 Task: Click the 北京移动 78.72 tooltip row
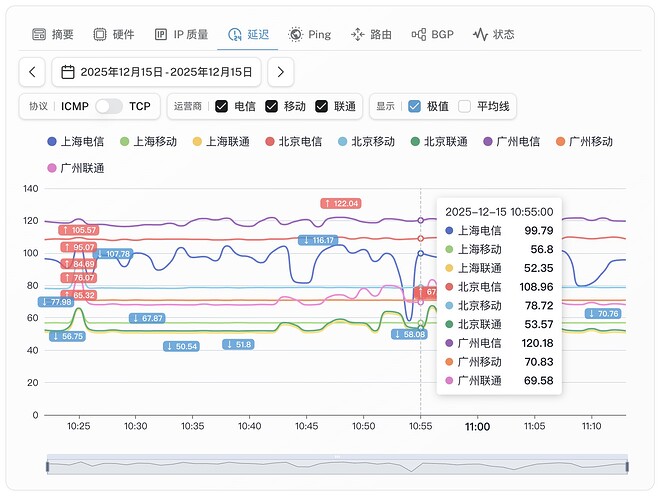pos(499,306)
